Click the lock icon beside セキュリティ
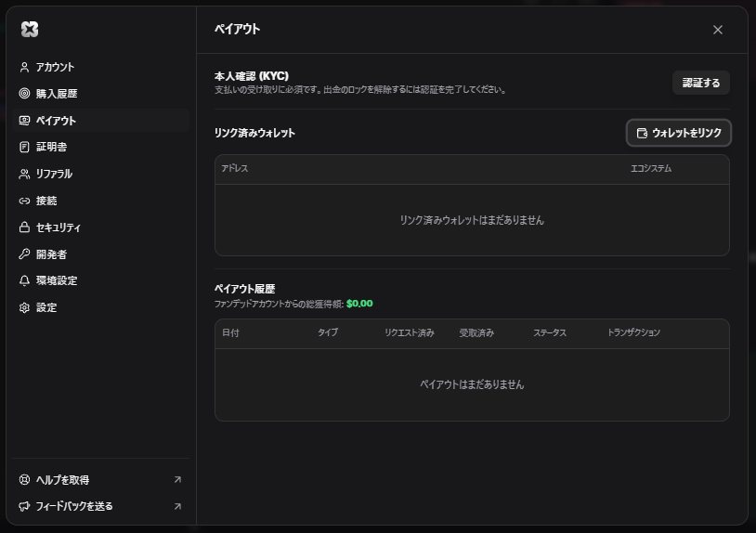The image size is (756, 533). 24,227
